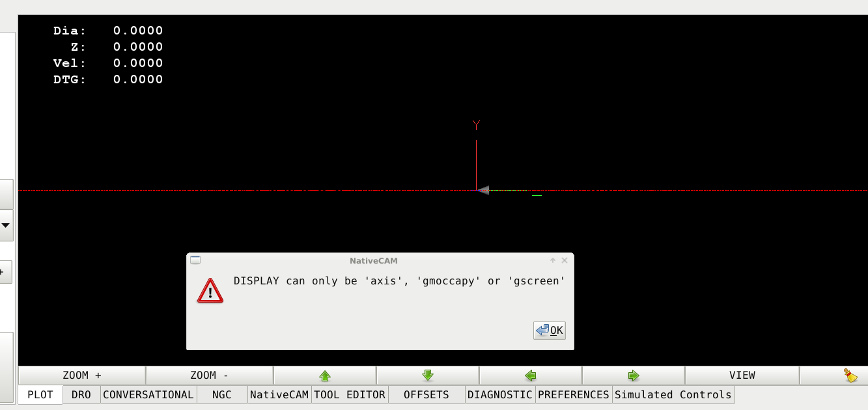Clear the plot with the broom icon
Image resolution: width=868 pixels, height=410 pixels.
[x=849, y=376]
